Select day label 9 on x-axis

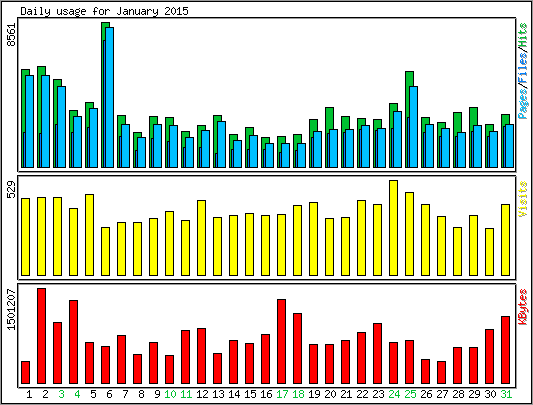(157, 394)
